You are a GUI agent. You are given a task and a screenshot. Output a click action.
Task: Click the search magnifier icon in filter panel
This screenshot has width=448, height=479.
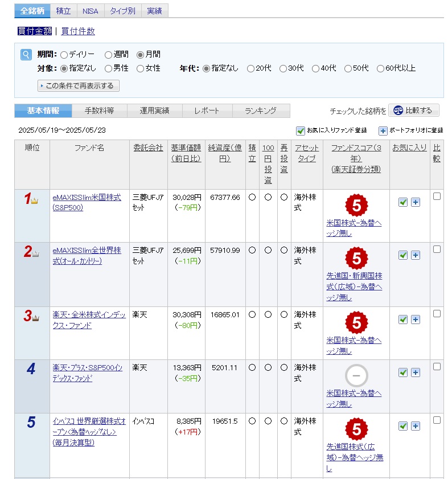(26, 55)
